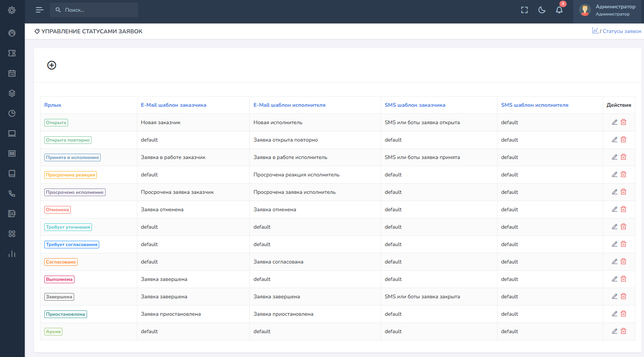Click the Статусы заявок breadcrumb link

click(622, 31)
